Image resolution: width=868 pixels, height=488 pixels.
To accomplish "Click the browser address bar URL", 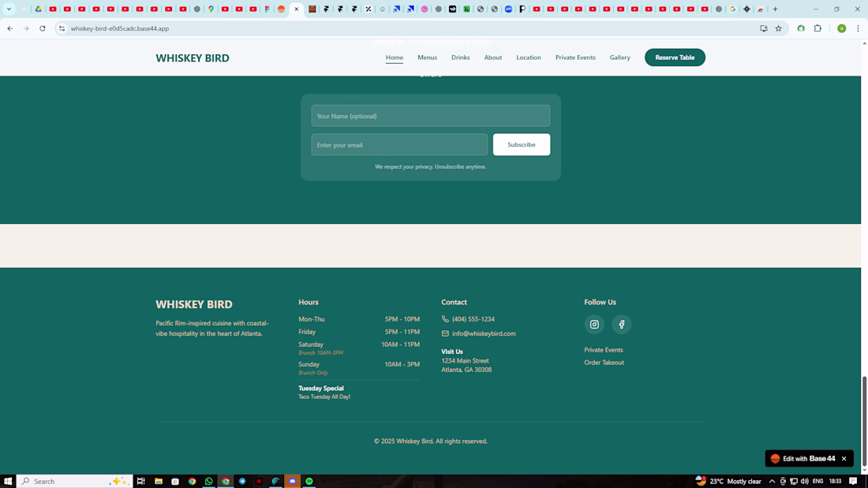I will pos(120,28).
